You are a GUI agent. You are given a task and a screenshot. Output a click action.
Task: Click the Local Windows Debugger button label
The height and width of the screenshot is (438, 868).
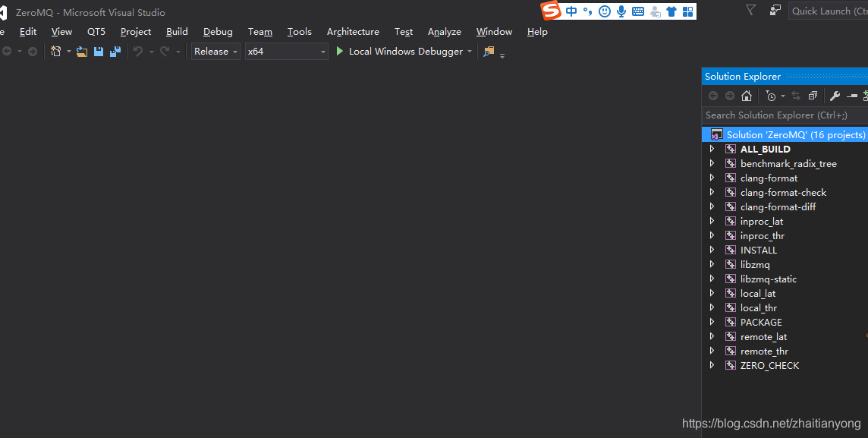pos(406,52)
